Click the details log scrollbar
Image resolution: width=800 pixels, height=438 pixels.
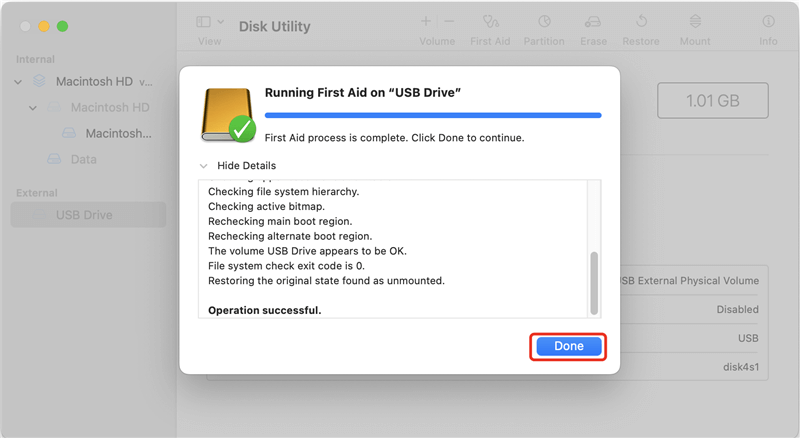pos(594,282)
